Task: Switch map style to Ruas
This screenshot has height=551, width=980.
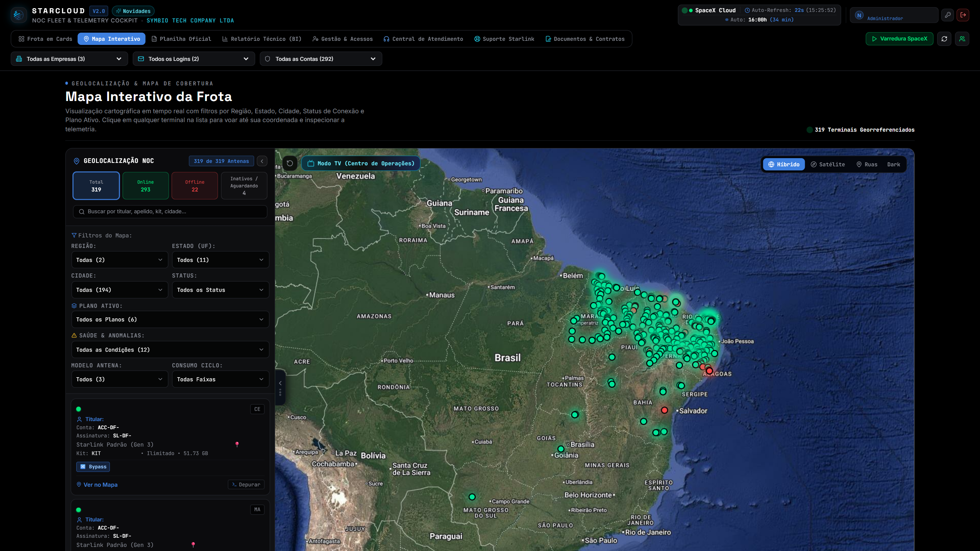Action: tap(867, 164)
